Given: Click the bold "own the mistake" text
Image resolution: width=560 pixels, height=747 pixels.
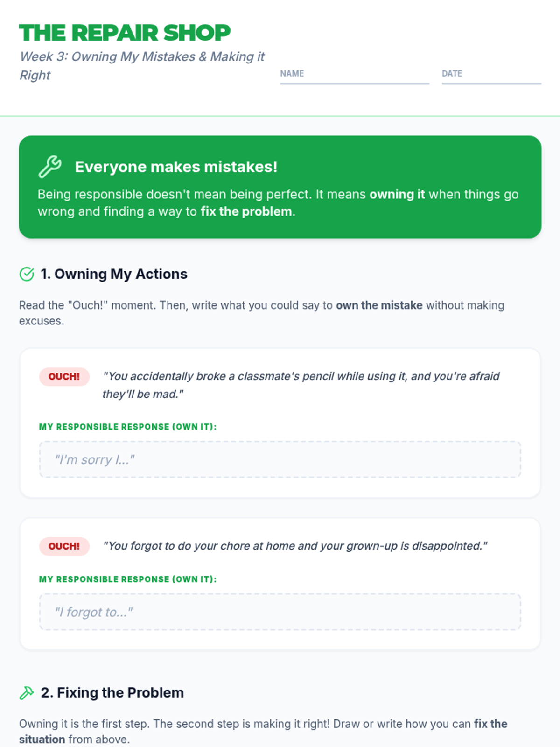Looking at the screenshot, I should pyautogui.click(x=379, y=305).
